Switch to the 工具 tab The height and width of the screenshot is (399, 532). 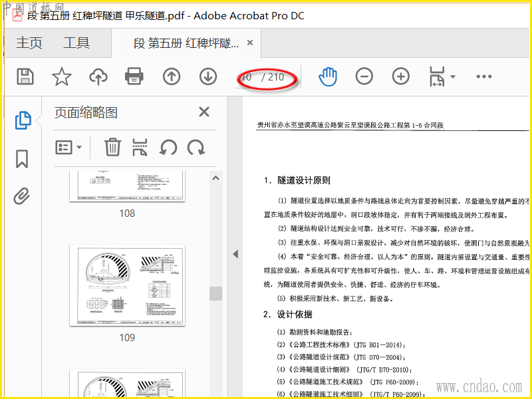tap(76, 43)
